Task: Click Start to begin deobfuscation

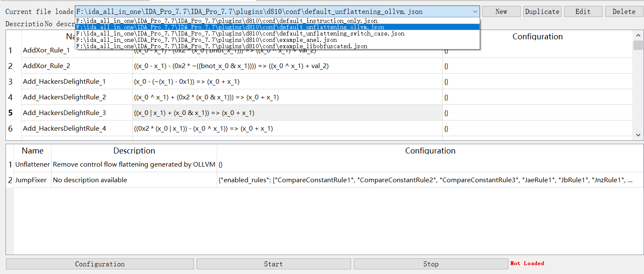Action: (273, 264)
